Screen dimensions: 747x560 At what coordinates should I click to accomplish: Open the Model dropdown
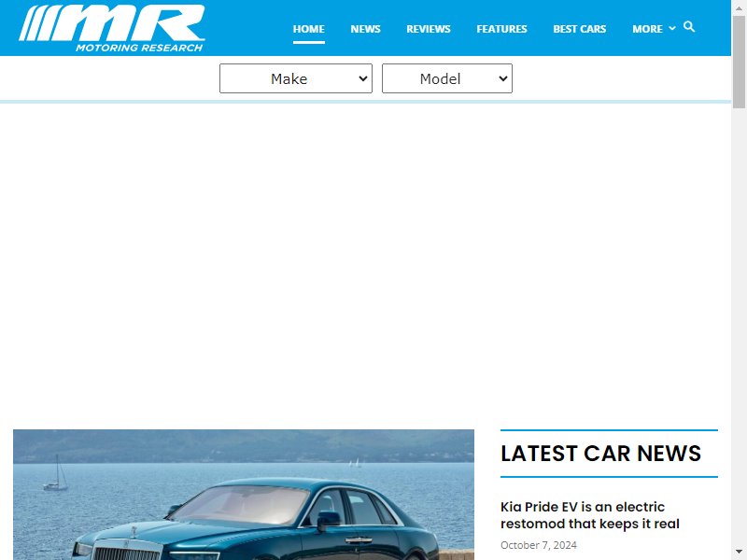coord(447,78)
